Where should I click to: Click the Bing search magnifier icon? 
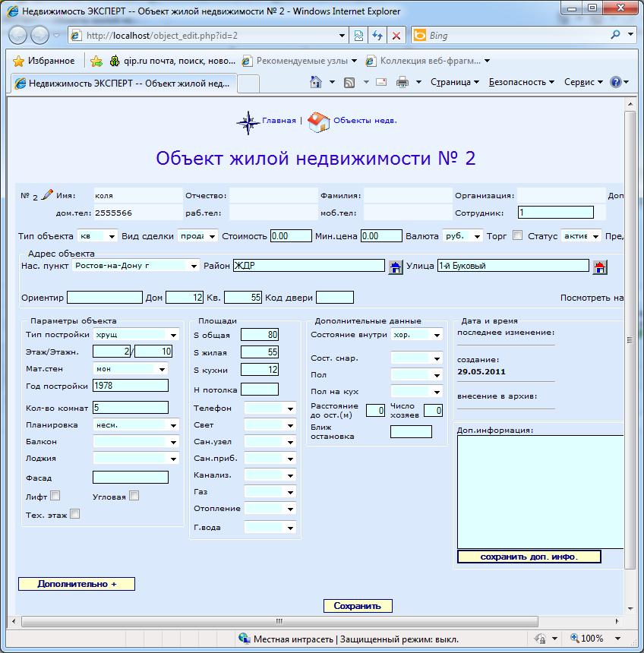tap(615, 35)
